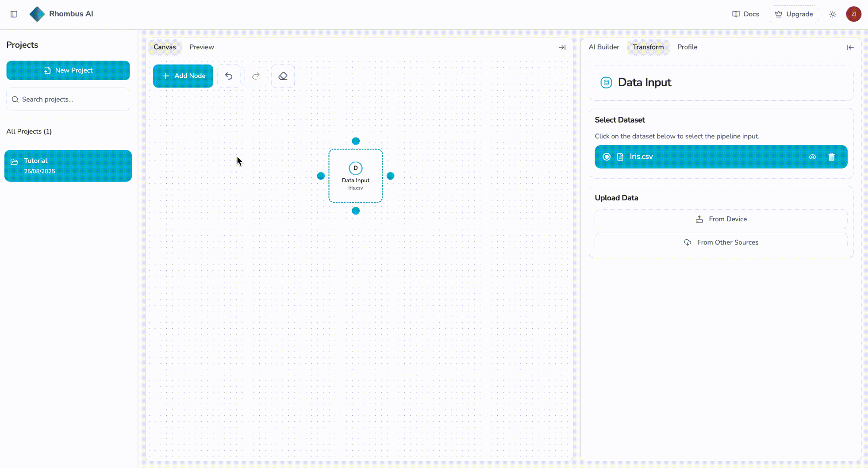Select the Data Input node on canvas
Viewport: 868px width, 468px height.
pos(356,176)
